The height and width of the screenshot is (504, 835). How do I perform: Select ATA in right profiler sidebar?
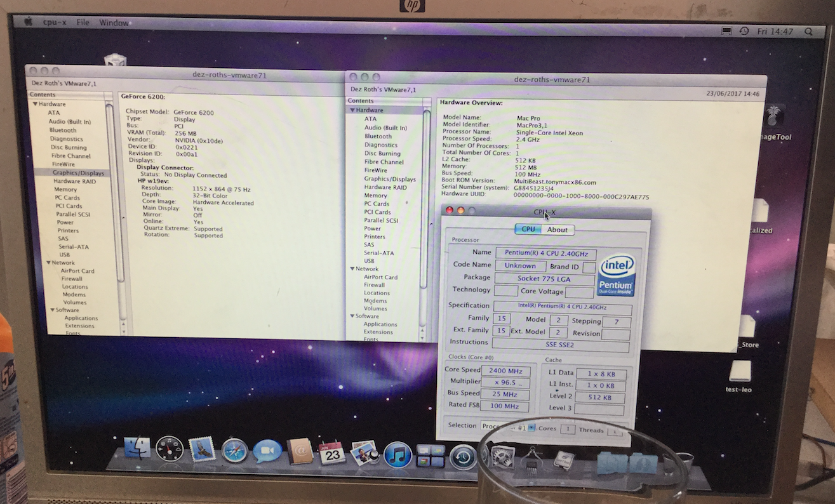pyautogui.click(x=370, y=119)
